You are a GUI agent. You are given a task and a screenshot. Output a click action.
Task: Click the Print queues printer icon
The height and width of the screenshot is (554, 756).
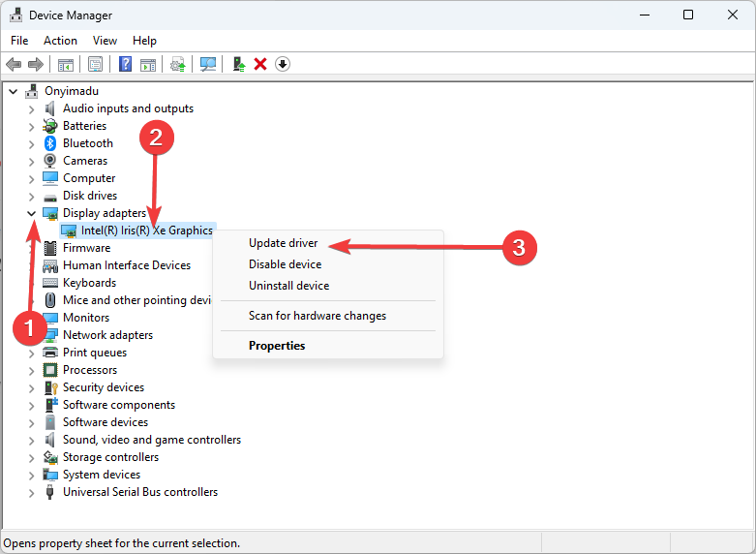coord(50,353)
